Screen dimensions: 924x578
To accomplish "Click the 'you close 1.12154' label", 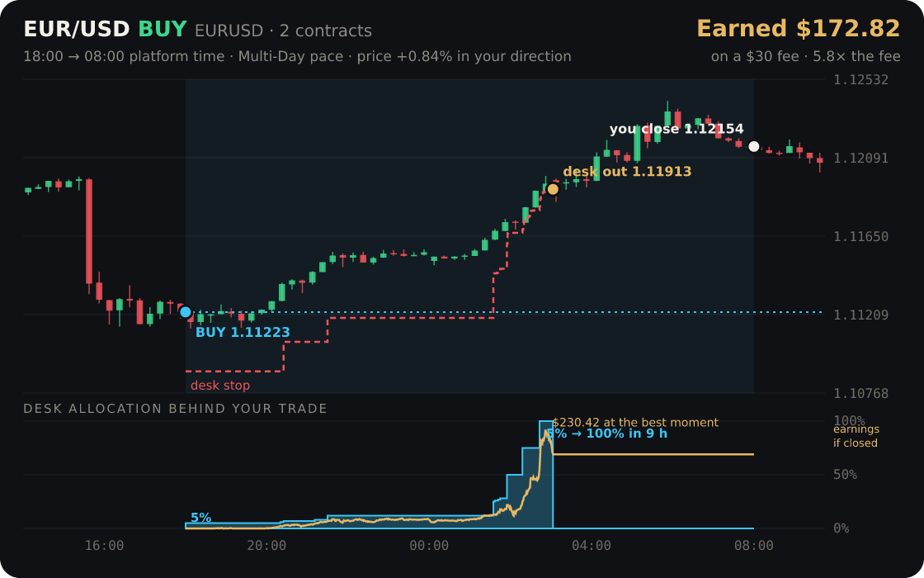I will (676, 129).
